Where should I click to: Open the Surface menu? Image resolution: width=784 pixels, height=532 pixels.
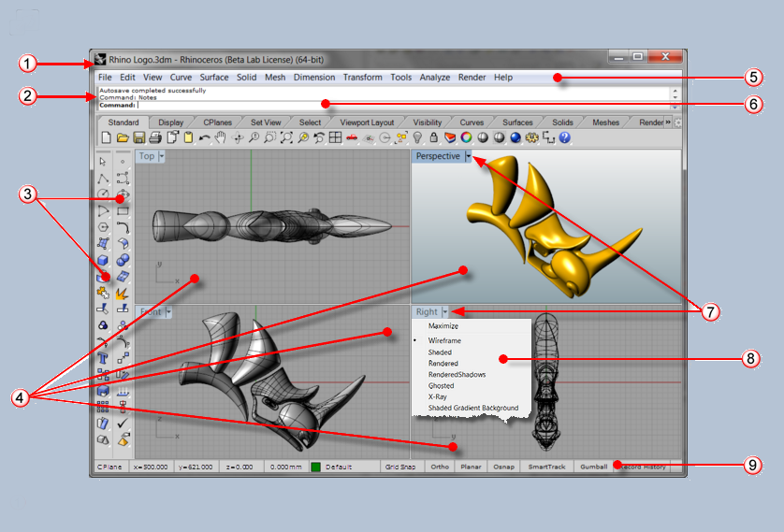(x=214, y=78)
